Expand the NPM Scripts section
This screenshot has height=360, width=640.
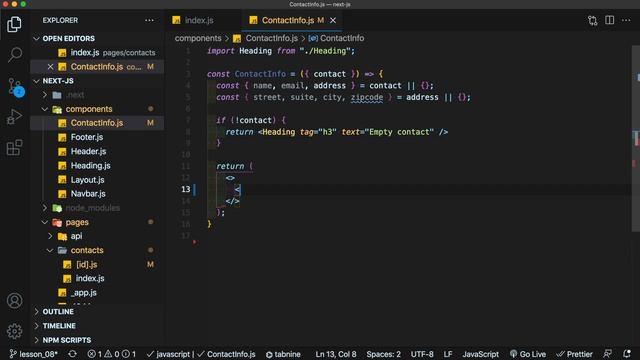[x=67, y=340]
